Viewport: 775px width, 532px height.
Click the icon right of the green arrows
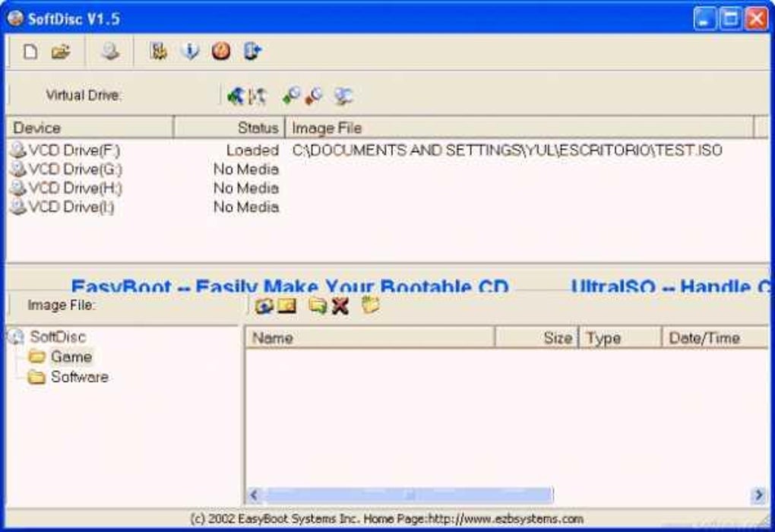click(257, 96)
